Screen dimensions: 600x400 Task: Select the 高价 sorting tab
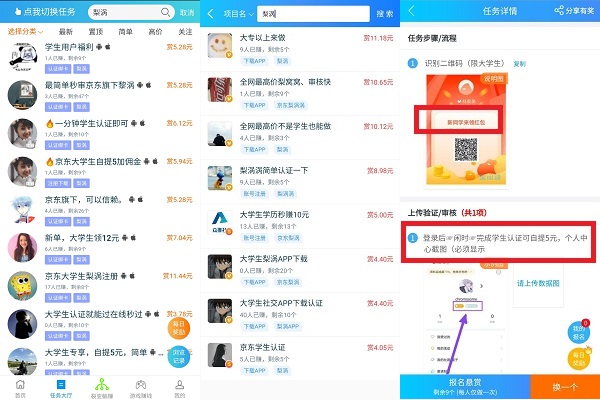click(155, 32)
